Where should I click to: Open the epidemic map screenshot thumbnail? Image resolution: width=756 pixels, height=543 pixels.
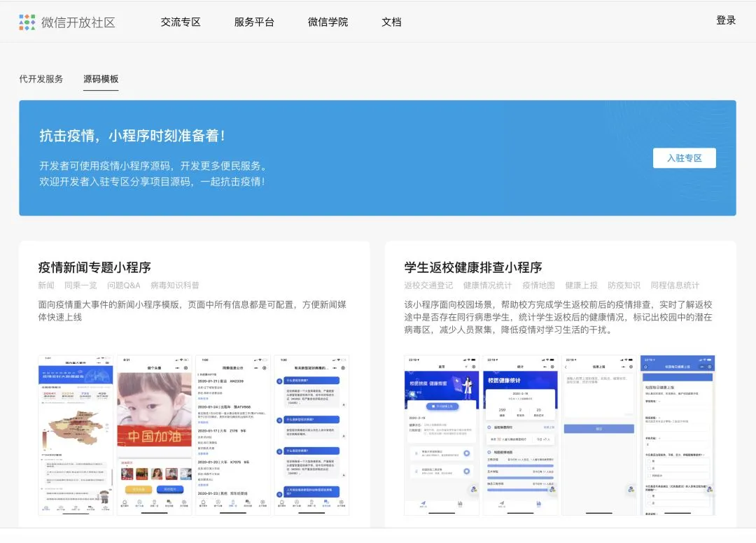(x=76, y=435)
